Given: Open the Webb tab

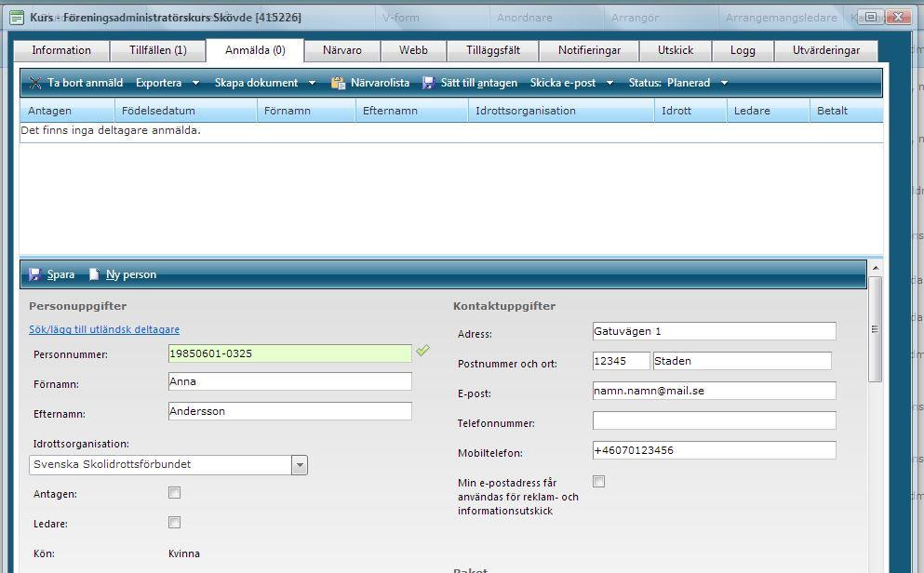Looking at the screenshot, I should pos(413,50).
